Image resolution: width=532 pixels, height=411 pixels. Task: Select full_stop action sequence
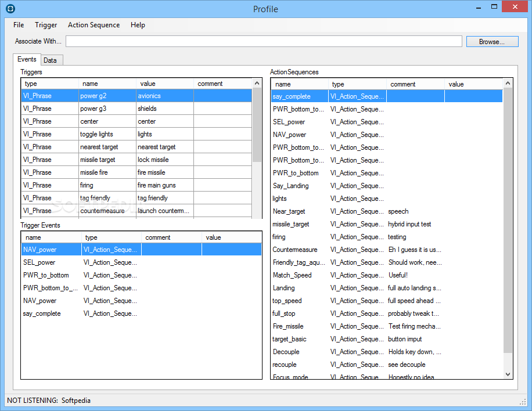[x=387, y=313]
